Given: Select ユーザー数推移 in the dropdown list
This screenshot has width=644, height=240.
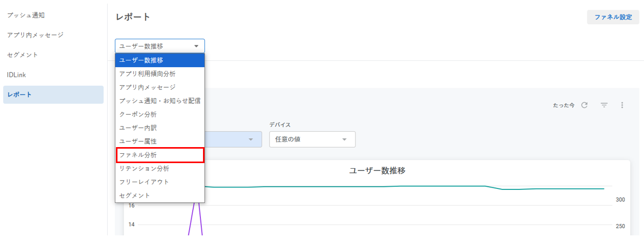Looking at the screenshot, I should pos(160,60).
